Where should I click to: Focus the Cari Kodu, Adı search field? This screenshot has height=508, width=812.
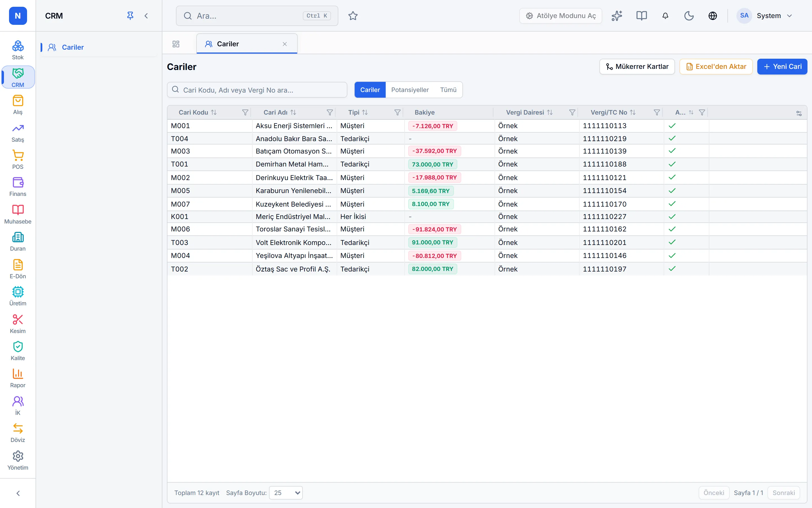click(257, 90)
